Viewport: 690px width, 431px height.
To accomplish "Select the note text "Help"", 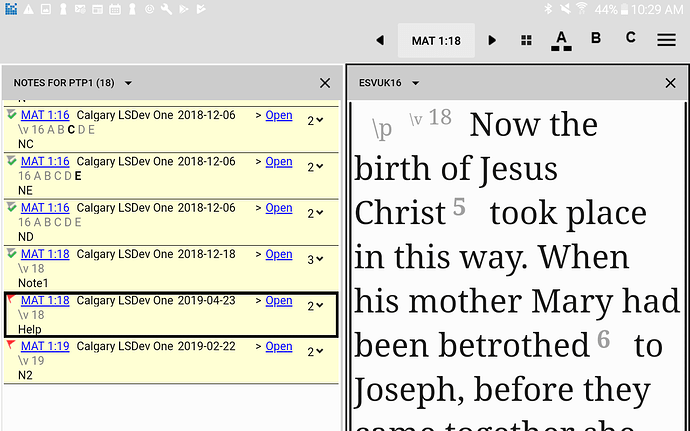I will point(29,329).
